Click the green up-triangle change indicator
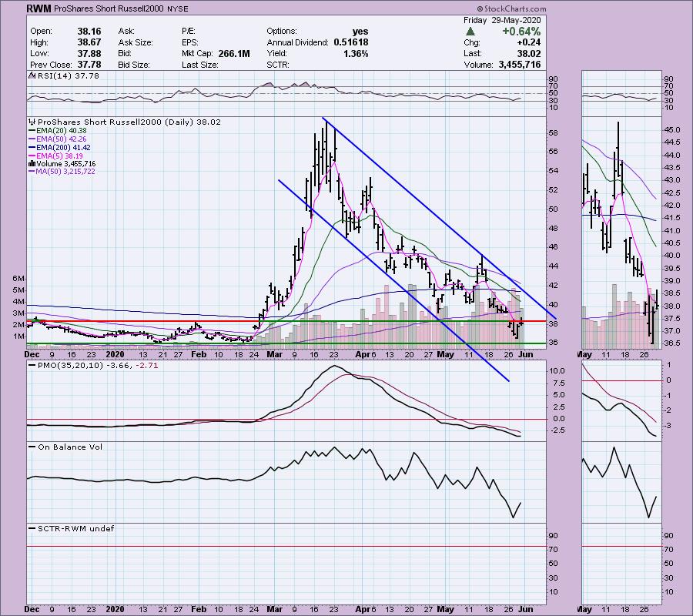 [470, 32]
